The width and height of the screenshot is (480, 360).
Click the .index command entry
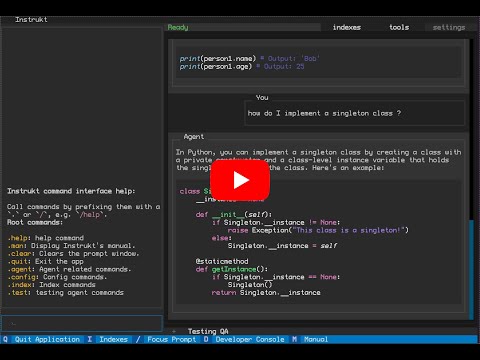pos(51,285)
